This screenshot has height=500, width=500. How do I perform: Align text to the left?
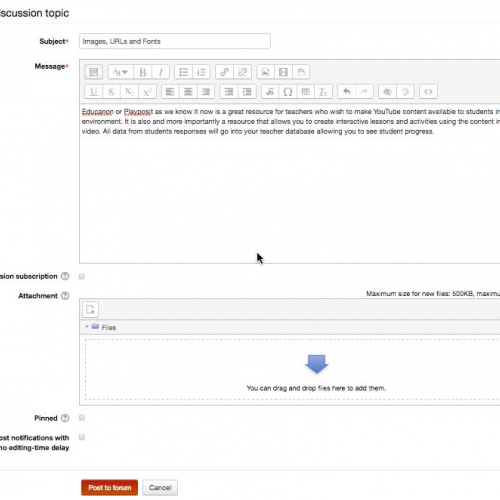170,91
